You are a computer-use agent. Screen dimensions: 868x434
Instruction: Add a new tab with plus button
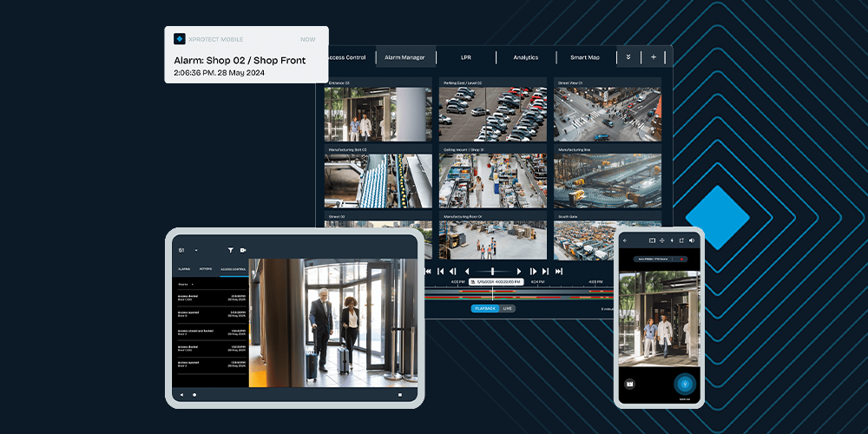click(654, 57)
